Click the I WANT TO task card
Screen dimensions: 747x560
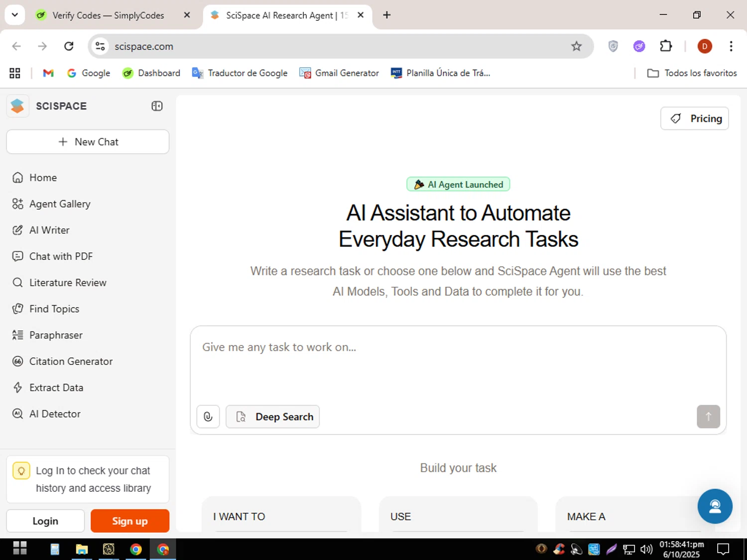point(281,514)
